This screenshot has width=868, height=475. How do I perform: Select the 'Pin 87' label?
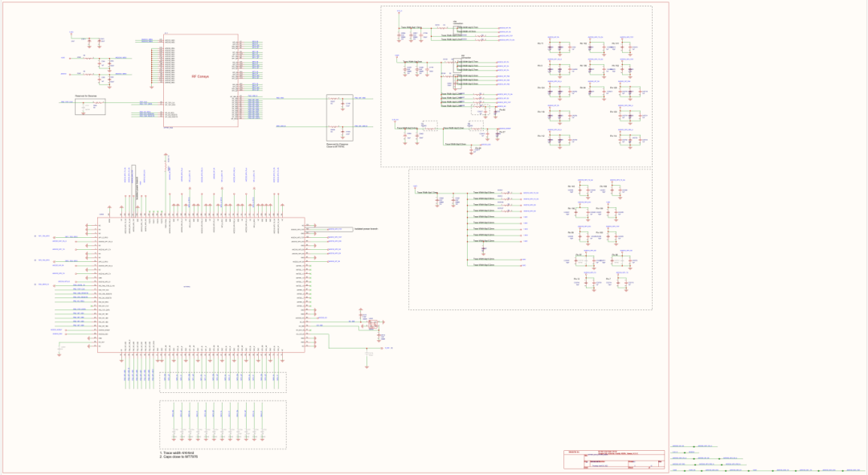click(x=502, y=132)
